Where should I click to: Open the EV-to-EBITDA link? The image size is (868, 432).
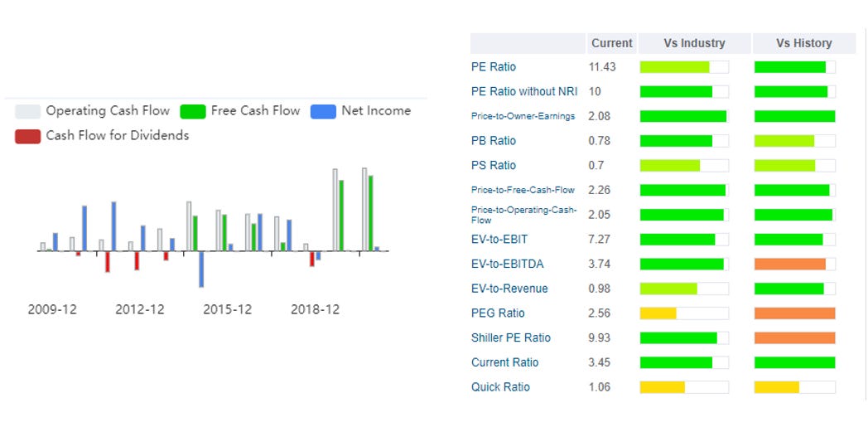[507, 265]
